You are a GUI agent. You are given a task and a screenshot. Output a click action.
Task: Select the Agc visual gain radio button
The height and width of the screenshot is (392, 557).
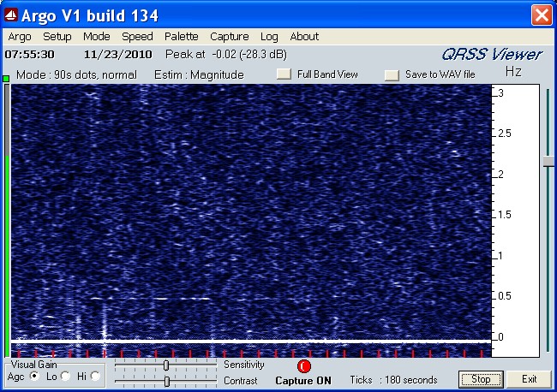(34, 376)
